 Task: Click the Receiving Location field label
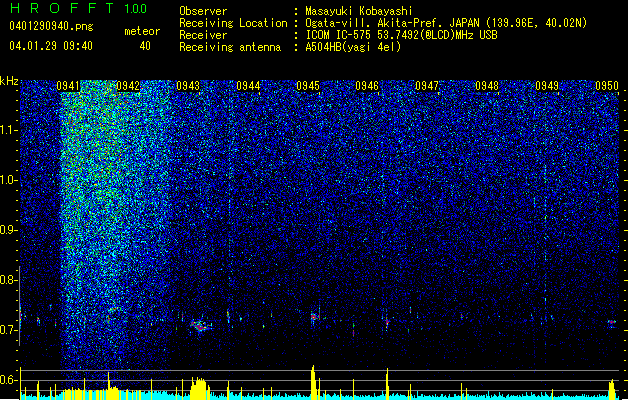tap(233, 23)
